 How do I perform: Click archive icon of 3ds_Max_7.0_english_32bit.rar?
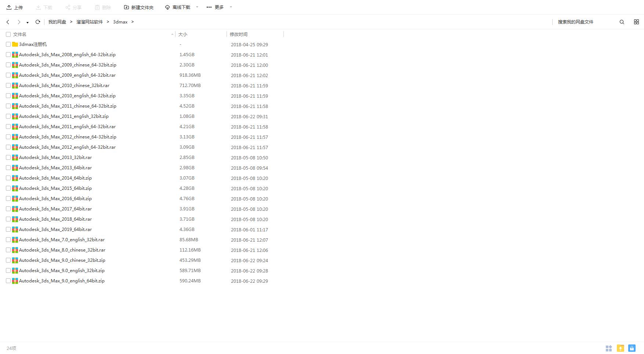[15, 240]
